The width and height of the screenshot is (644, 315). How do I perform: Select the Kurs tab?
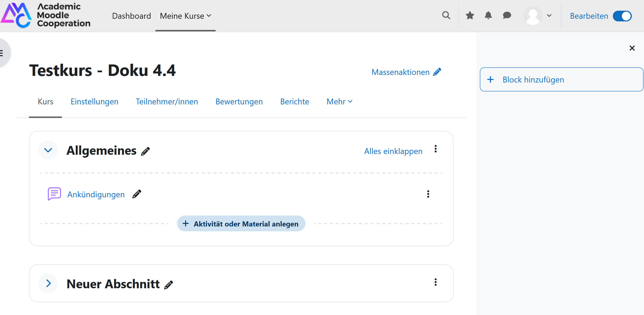(46, 102)
